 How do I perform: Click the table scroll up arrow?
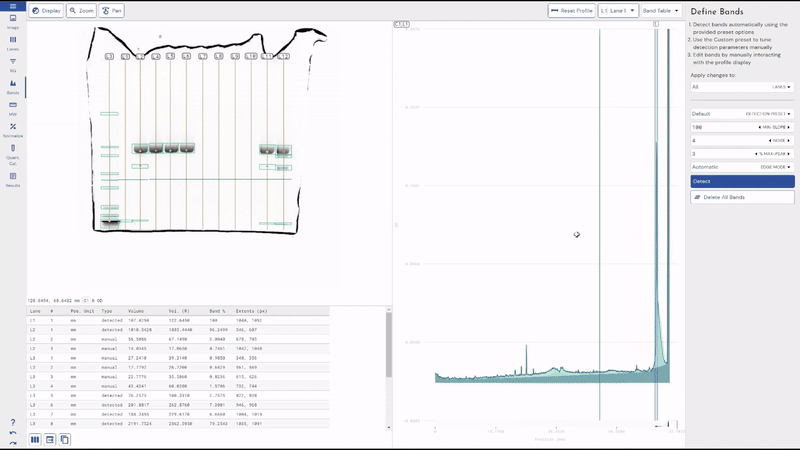coord(389,309)
